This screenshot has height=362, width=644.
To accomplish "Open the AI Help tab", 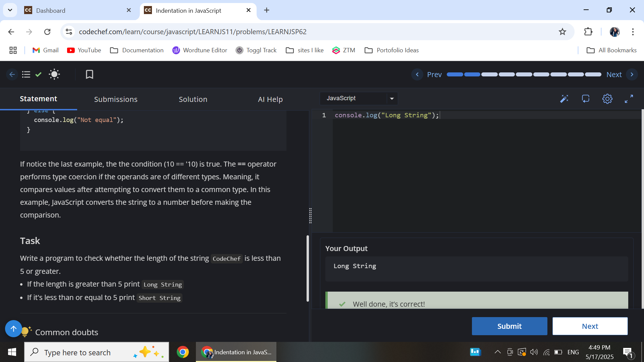I will click(270, 99).
